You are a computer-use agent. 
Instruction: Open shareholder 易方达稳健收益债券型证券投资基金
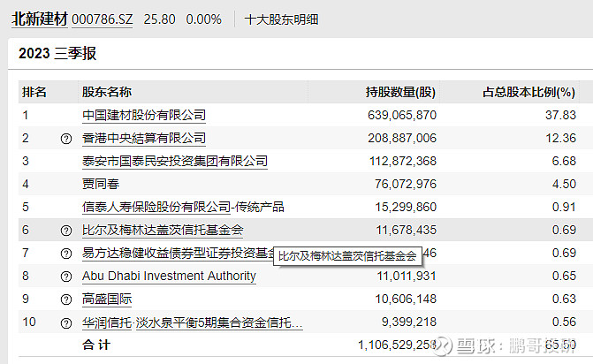(x=178, y=253)
